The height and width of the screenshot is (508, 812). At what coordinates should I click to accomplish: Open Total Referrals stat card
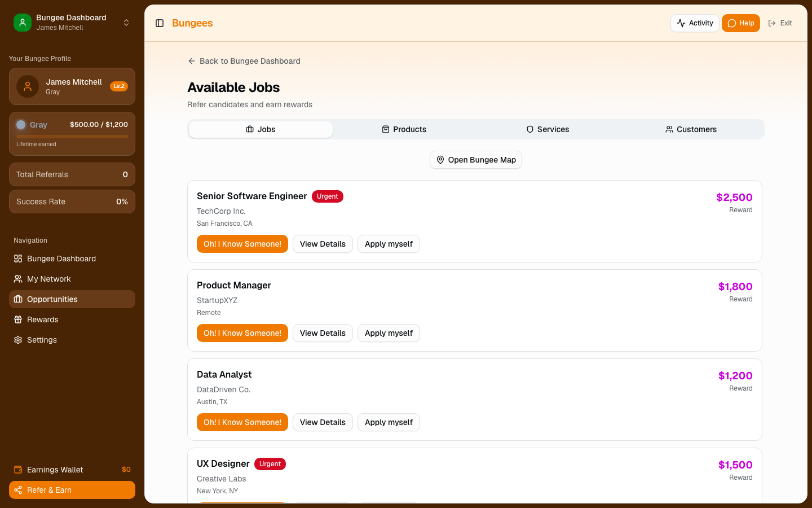pyautogui.click(x=72, y=174)
